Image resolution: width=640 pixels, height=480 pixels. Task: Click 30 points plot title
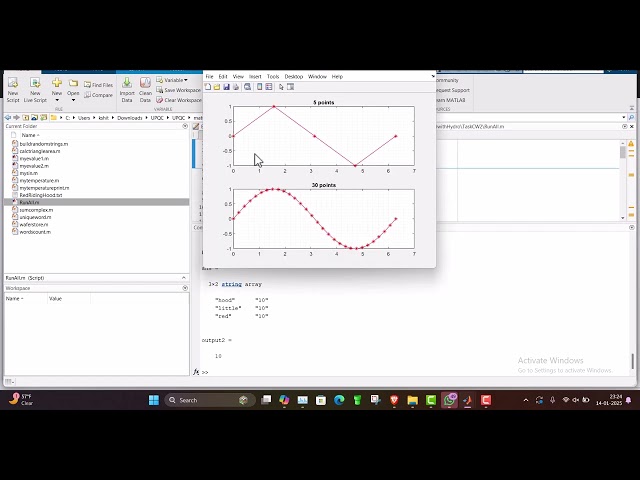[324, 185]
